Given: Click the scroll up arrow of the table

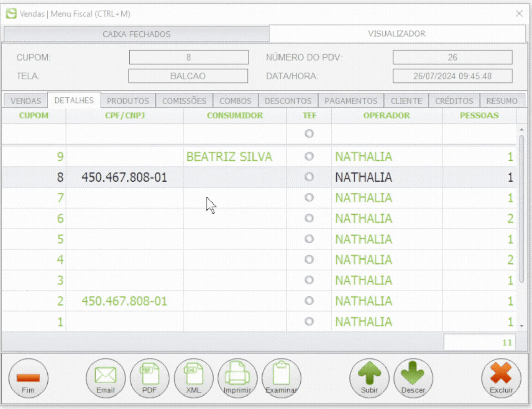Looking at the screenshot, I should 522,129.
